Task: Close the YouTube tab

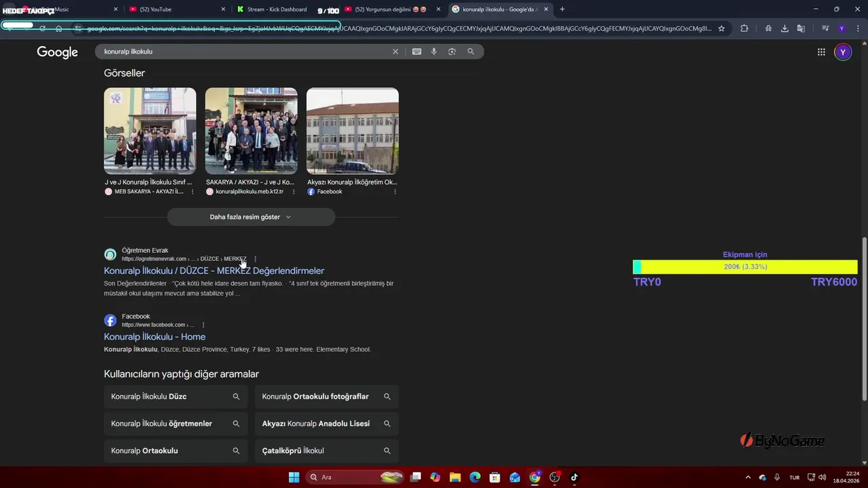Action: click(x=223, y=9)
